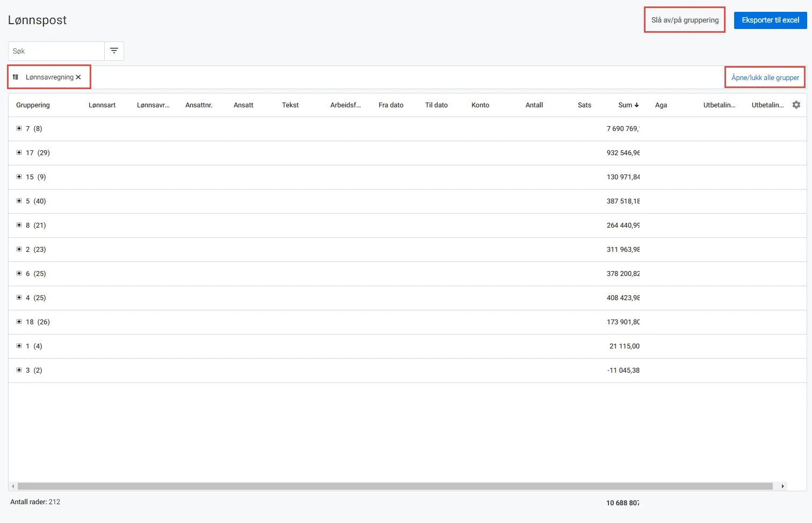The image size is (812, 523).
Task: Click the Lønnsart column header
Action: point(102,105)
